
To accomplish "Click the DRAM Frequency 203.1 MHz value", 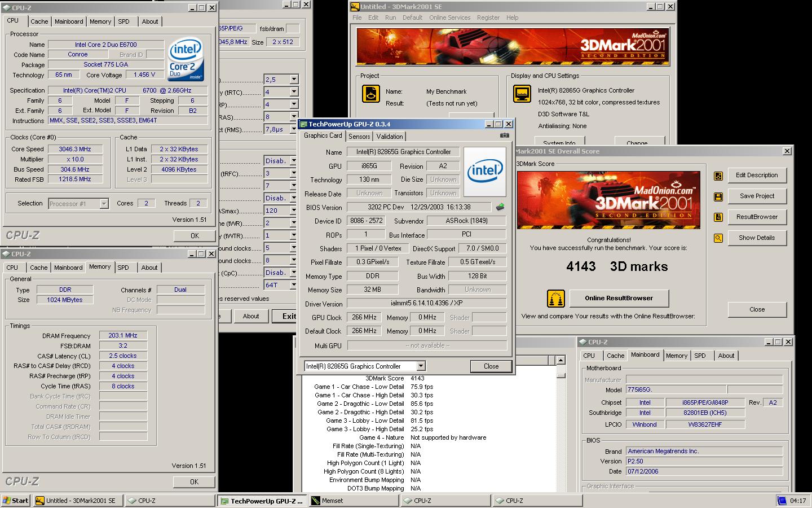I will click(123, 336).
